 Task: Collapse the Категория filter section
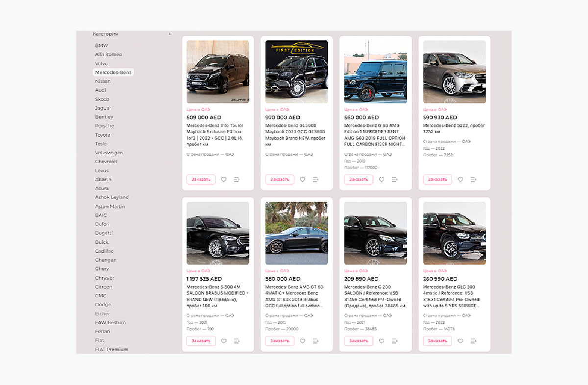(x=170, y=34)
